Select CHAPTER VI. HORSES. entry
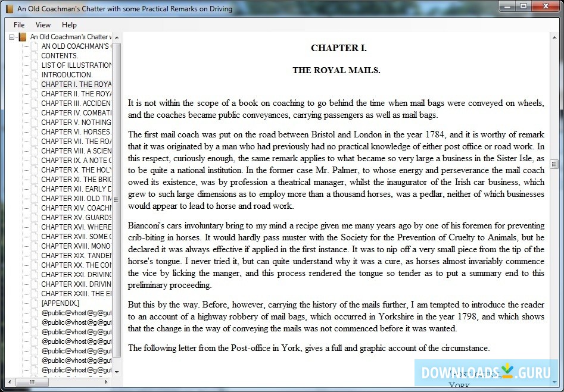 [76, 132]
